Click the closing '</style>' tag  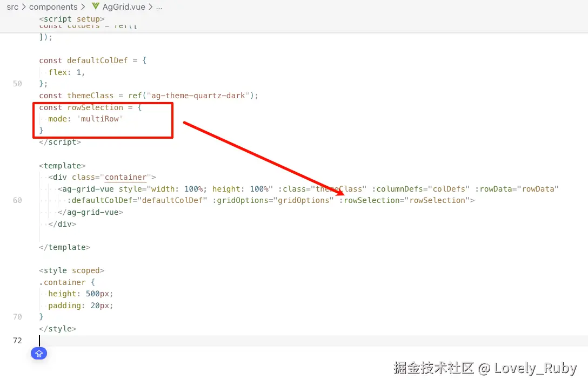(x=58, y=329)
